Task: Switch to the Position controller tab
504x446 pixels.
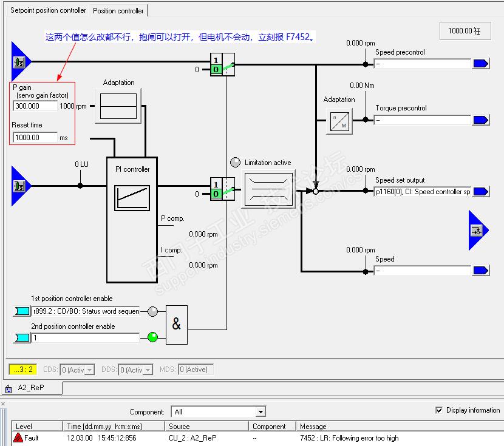Action: [118, 10]
